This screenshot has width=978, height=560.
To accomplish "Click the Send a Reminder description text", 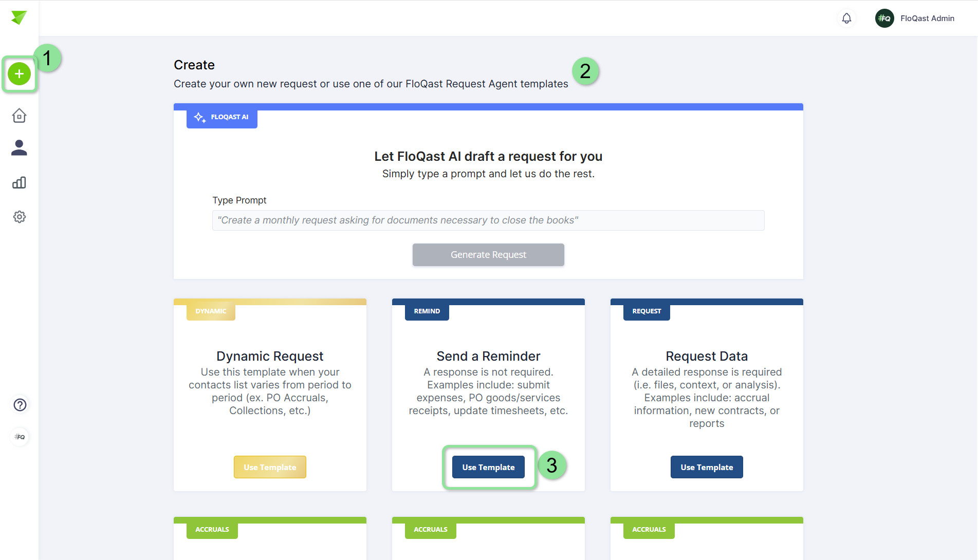I will pyautogui.click(x=488, y=391).
